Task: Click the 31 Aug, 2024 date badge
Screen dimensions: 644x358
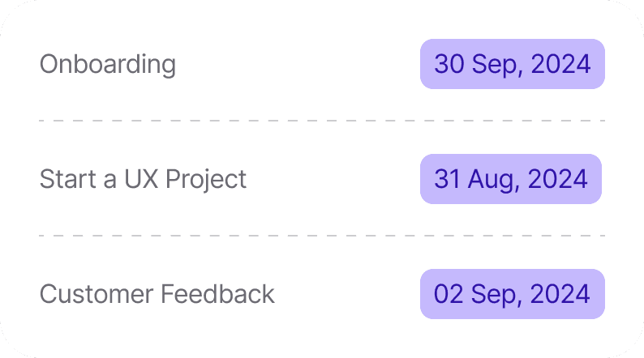Action: point(510,179)
